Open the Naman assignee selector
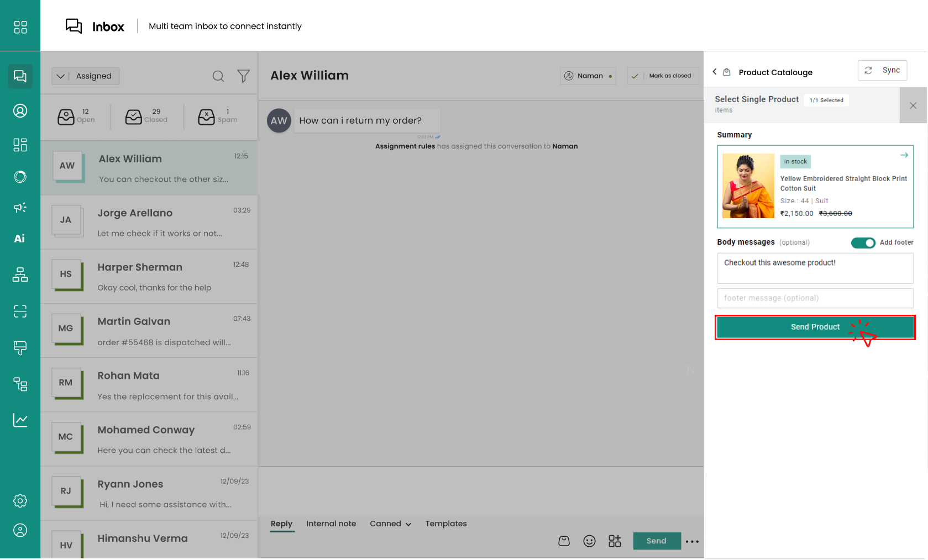This screenshot has width=928, height=560. pyautogui.click(x=588, y=76)
